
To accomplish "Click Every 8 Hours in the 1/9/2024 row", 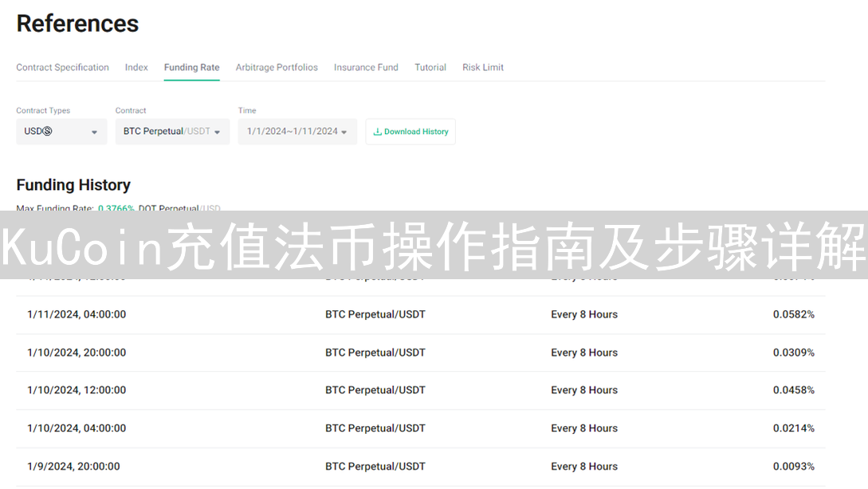I will (x=584, y=467).
